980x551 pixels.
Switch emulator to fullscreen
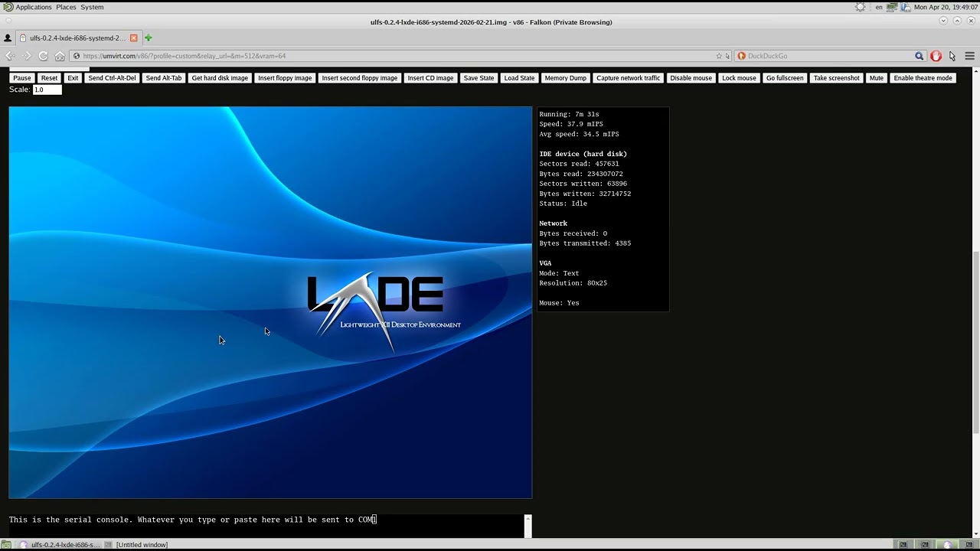point(785,78)
